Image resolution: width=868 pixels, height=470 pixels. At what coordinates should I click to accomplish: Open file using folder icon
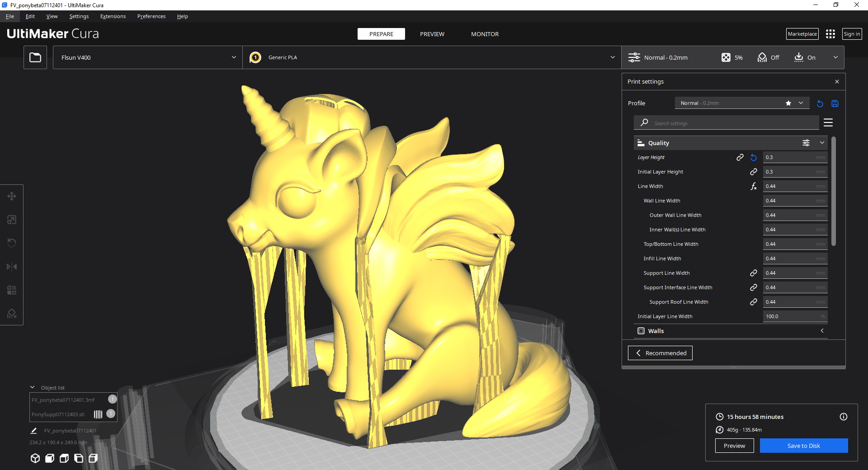[x=35, y=57]
